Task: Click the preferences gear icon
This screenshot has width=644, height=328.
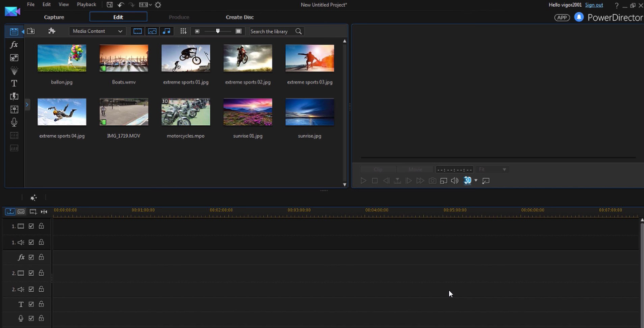Action: tap(158, 5)
